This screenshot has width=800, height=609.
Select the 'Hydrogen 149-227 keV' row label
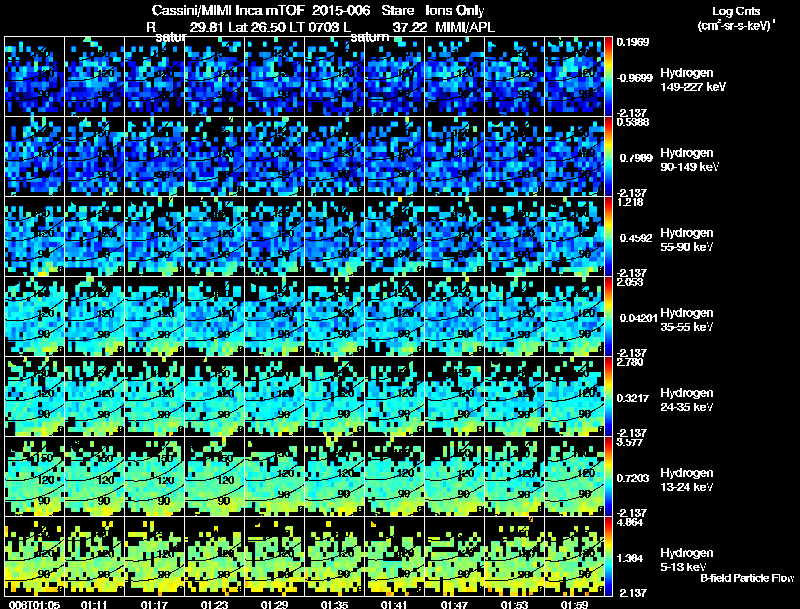tap(693, 80)
